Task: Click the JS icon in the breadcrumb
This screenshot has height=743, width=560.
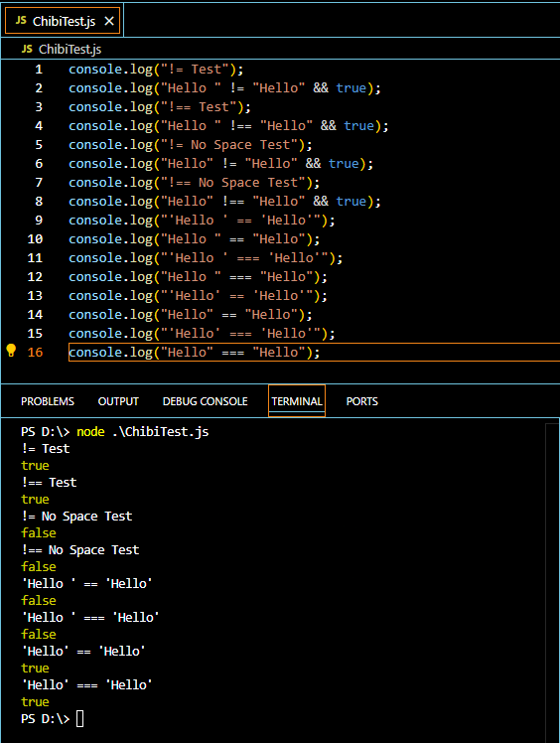Action: [27, 49]
